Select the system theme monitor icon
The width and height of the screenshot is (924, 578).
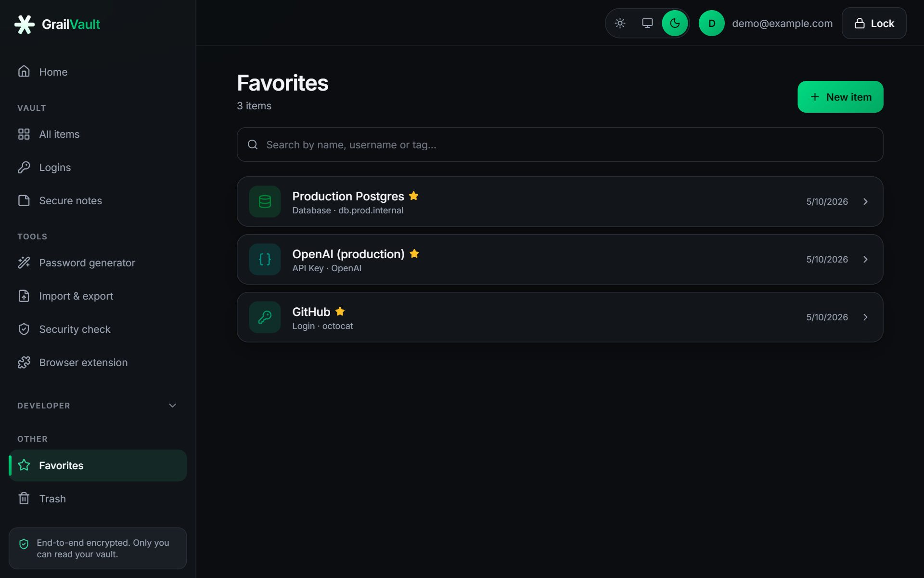[647, 23]
